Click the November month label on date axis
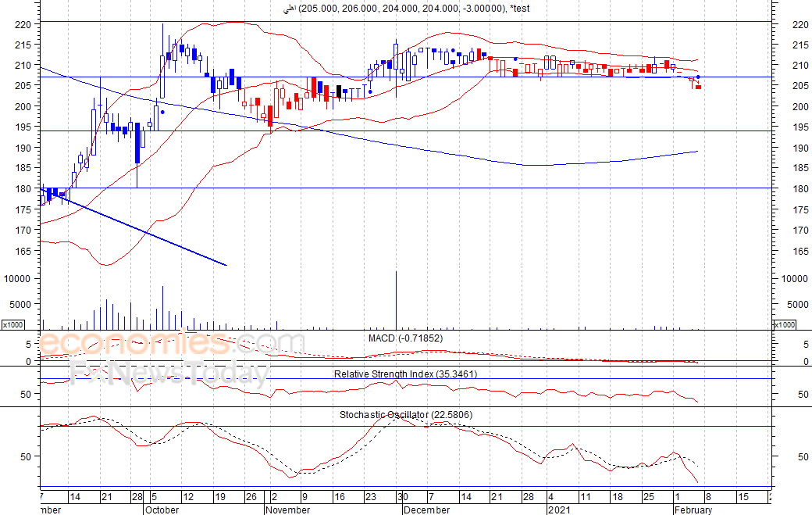 click(x=287, y=510)
